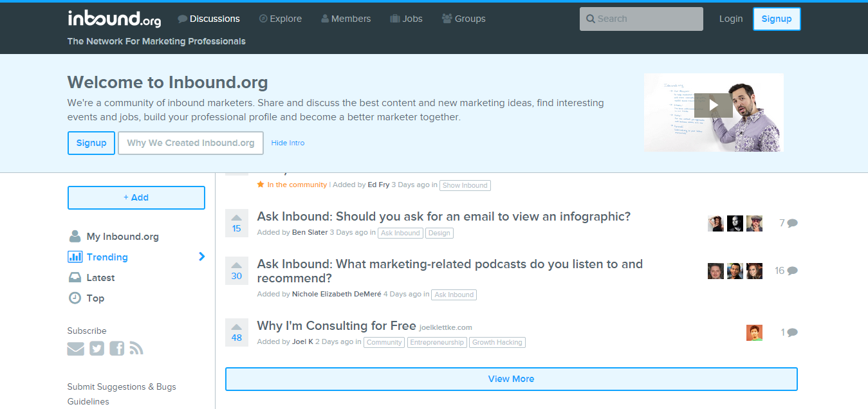Click the + Add button
The height and width of the screenshot is (409, 868).
136,197
